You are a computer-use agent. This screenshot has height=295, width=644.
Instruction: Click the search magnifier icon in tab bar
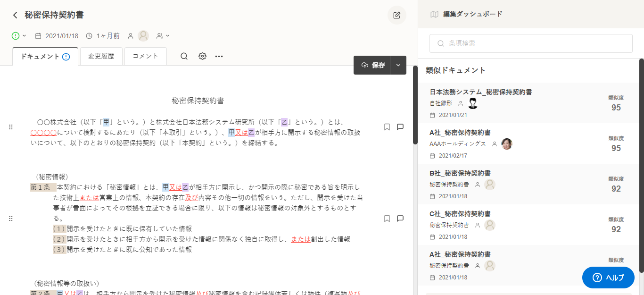tap(184, 56)
